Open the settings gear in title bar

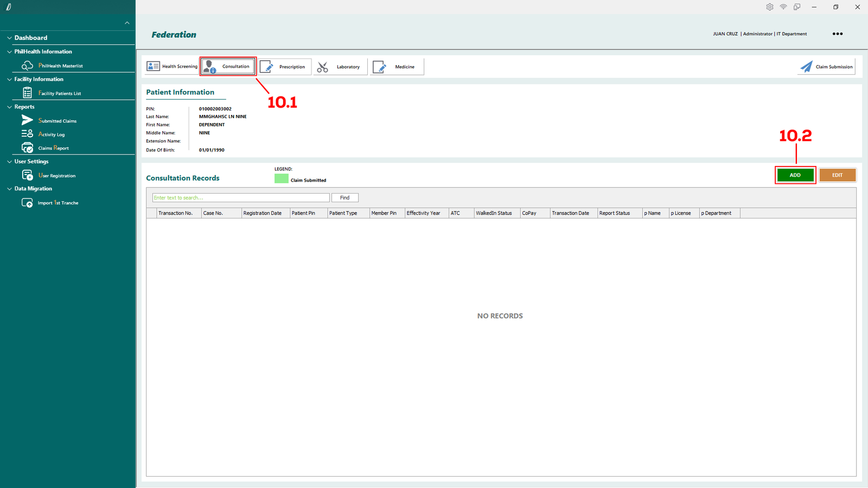point(769,7)
